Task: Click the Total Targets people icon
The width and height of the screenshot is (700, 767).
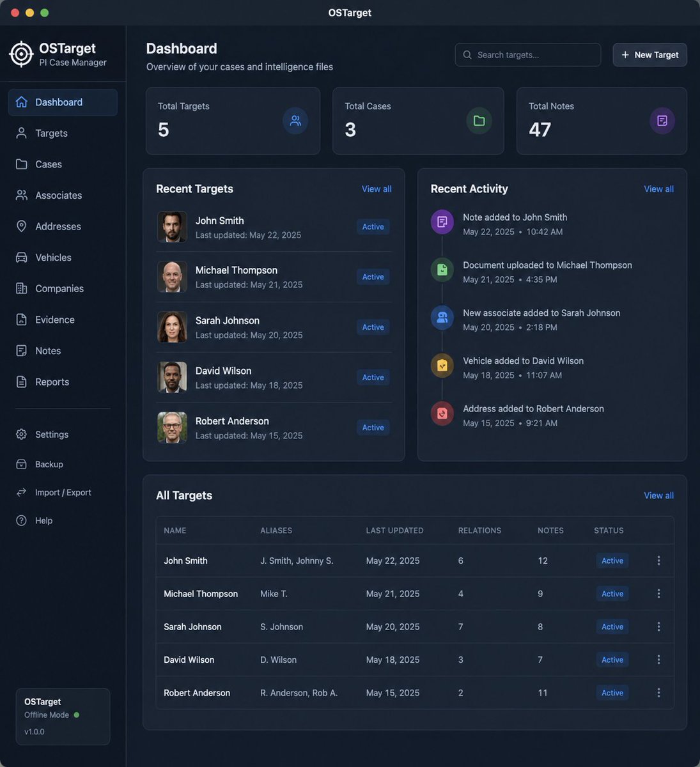Action: tap(295, 121)
